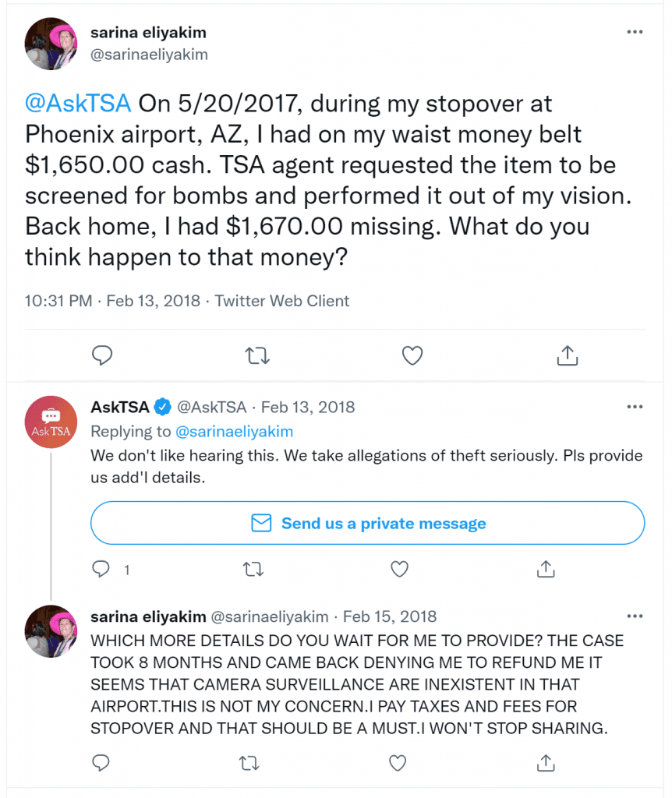Open the more options menu on main tweet
Image resolution: width=672 pixels, height=798 pixels.
point(635,32)
